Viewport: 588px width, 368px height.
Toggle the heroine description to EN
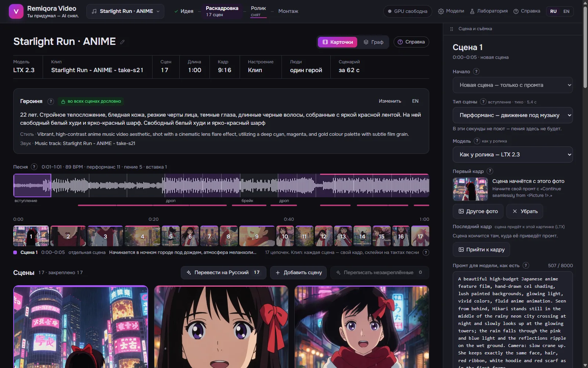point(415,101)
